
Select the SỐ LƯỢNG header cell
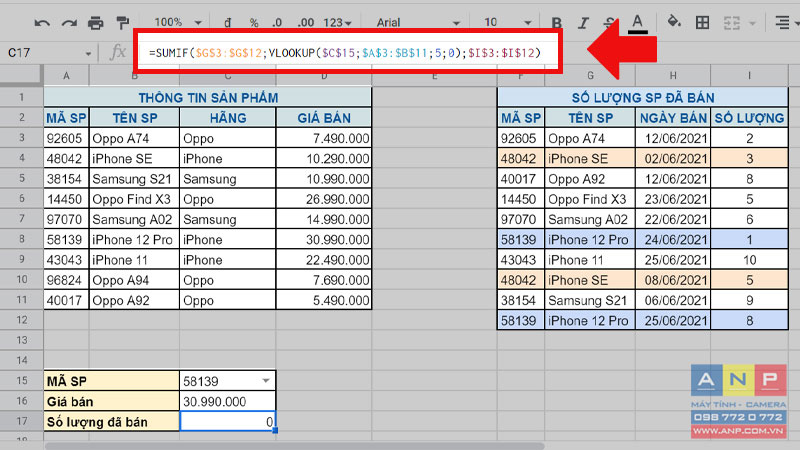click(x=749, y=118)
